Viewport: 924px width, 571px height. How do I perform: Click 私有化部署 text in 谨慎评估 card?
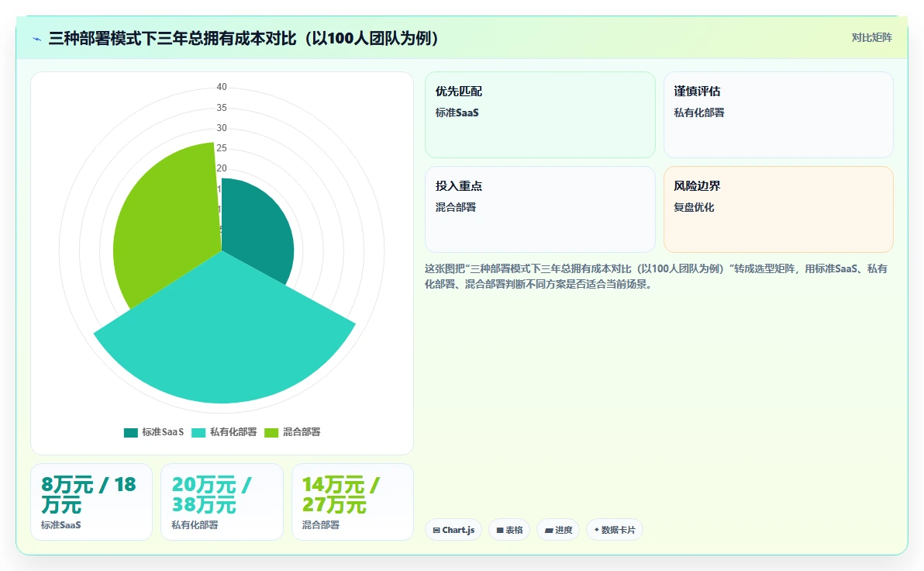point(699,112)
